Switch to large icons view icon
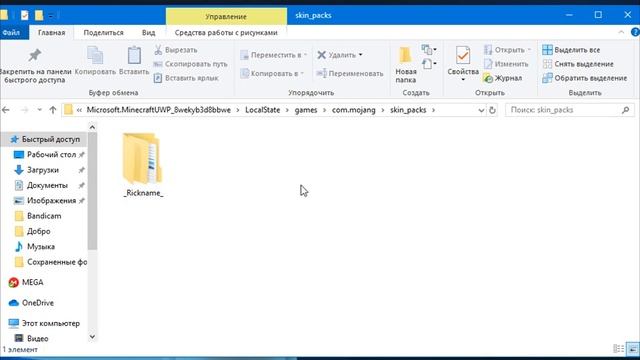 click(x=633, y=349)
